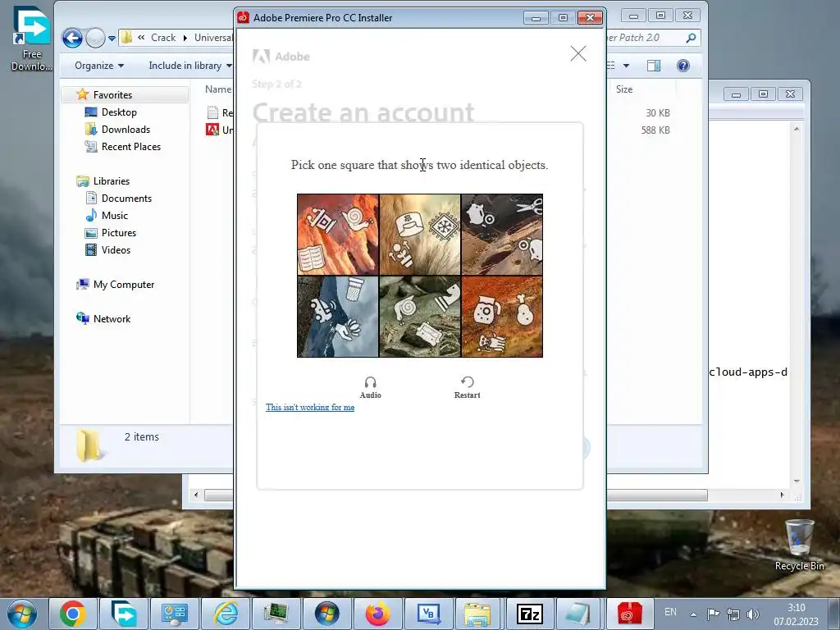
Task: Open the volume control tray icon
Action: 753,614
